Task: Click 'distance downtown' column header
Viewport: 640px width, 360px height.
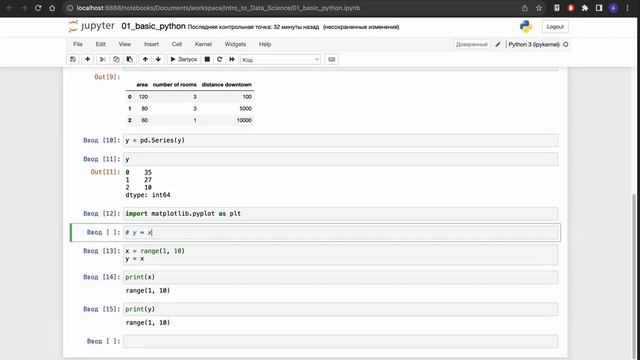Action: (227, 84)
